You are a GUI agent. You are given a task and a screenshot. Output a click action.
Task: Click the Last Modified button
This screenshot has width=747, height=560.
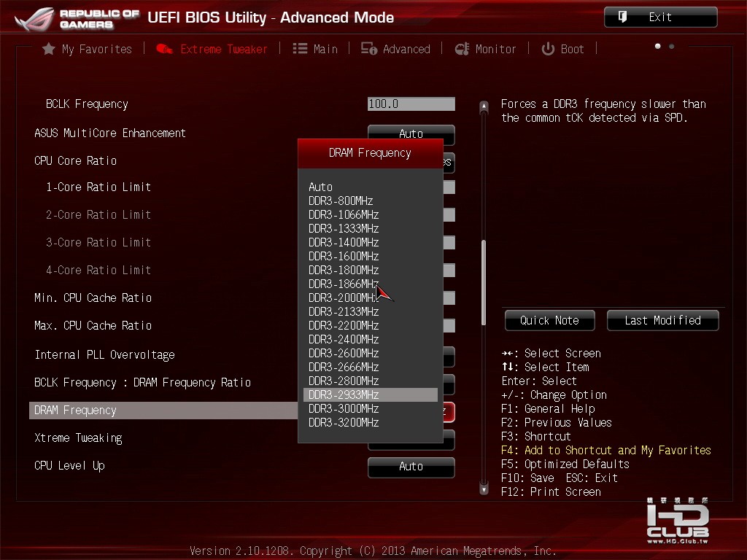[x=662, y=321]
